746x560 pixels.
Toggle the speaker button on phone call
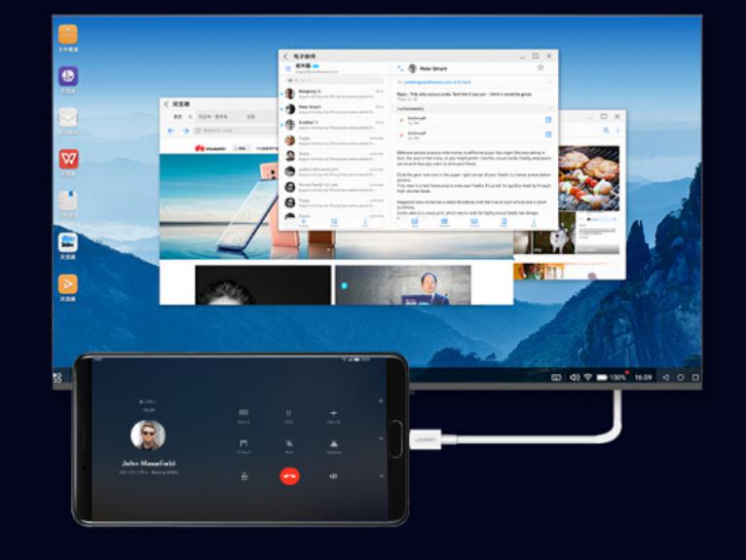click(333, 476)
